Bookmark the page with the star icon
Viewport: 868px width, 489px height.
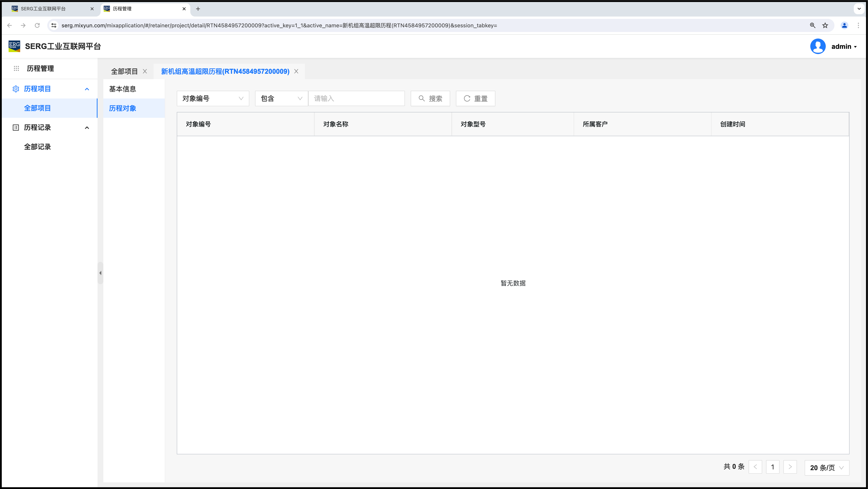tap(825, 26)
